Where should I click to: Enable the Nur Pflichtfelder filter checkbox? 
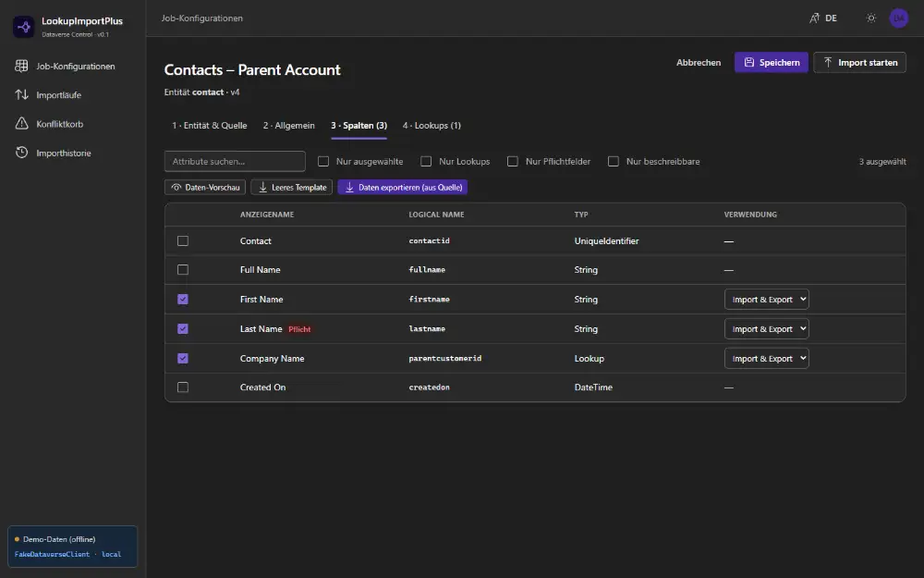[x=513, y=161]
